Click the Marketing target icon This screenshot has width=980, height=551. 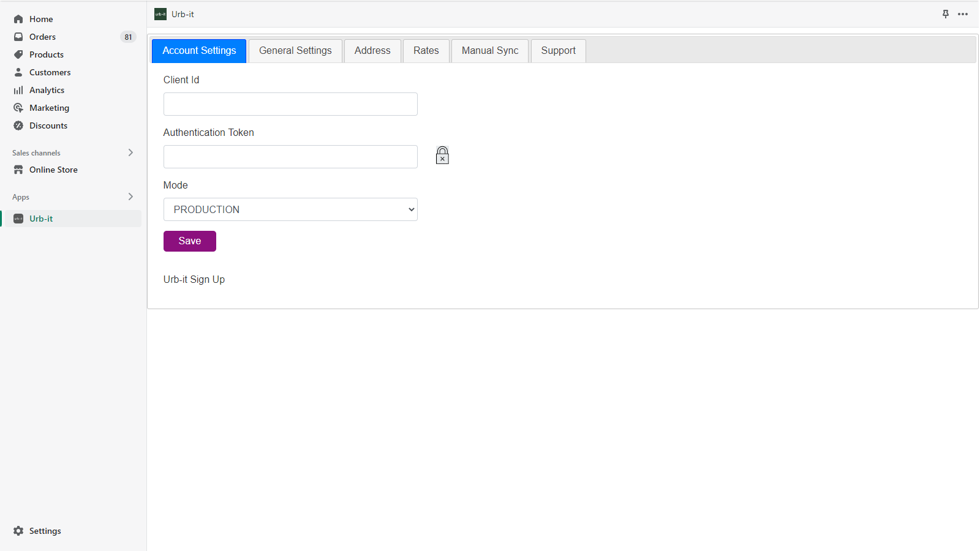coord(18,108)
